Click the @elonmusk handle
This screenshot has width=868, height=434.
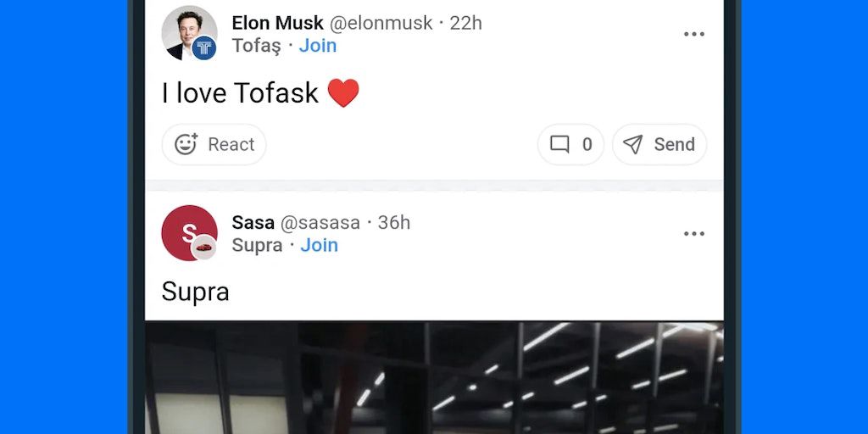(x=381, y=23)
